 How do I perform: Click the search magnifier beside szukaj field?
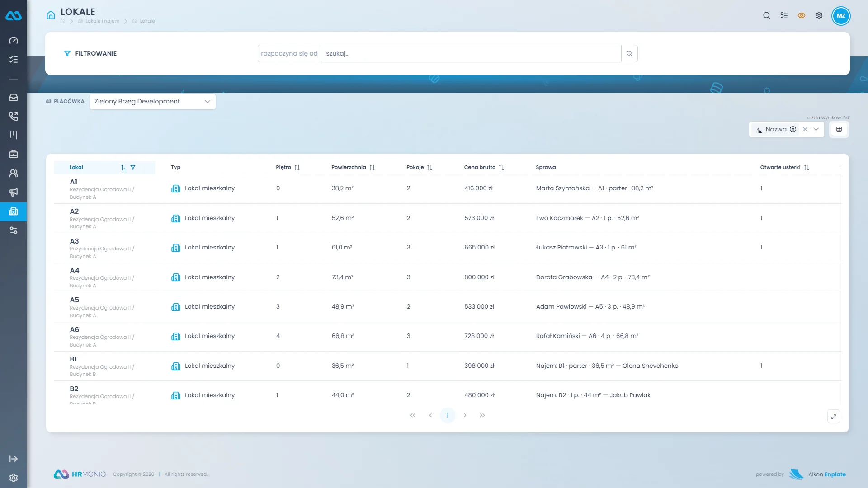629,53
